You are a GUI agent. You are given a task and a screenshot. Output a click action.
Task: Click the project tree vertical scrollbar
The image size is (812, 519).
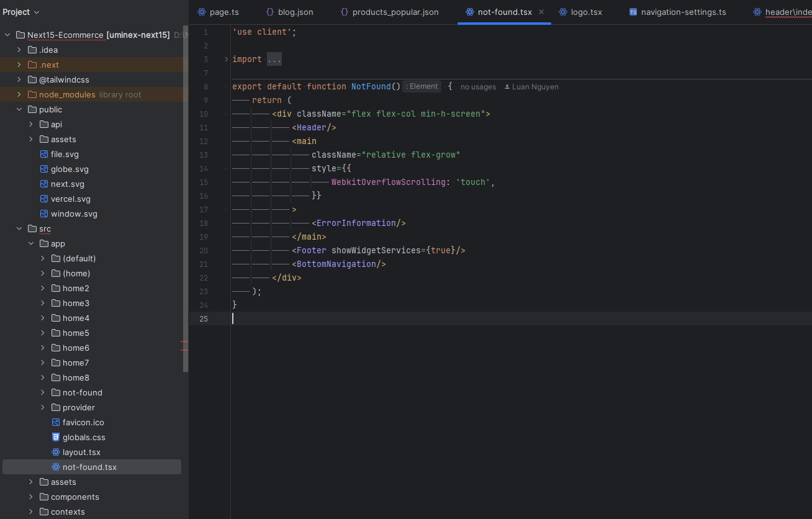click(x=185, y=199)
